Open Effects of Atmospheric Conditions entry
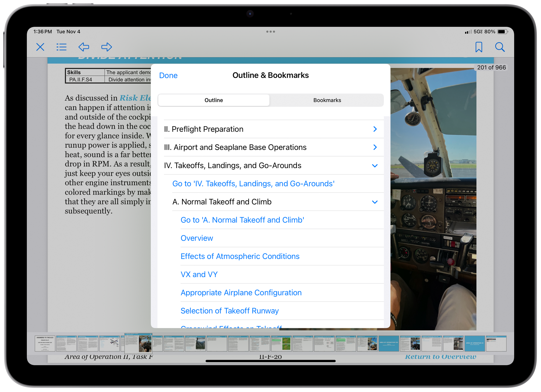This screenshot has height=392, width=541. pyautogui.click(x=240, y=256)
